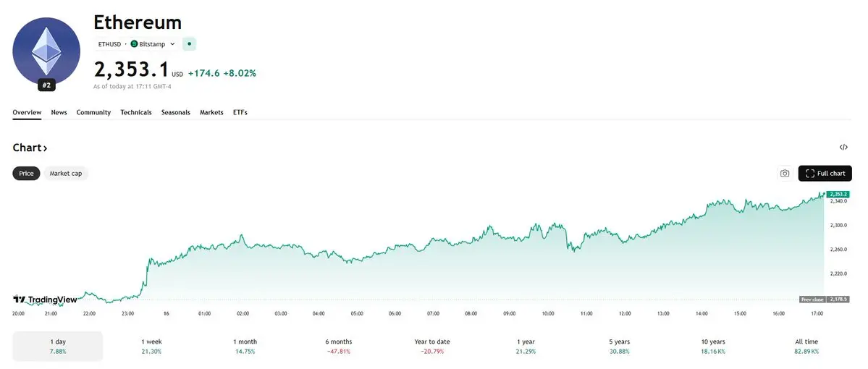This screenshot has height=369, width=868.
Task: Open the ETHUSD exchange selector dropdown
Action: click(x=172, y=44)
